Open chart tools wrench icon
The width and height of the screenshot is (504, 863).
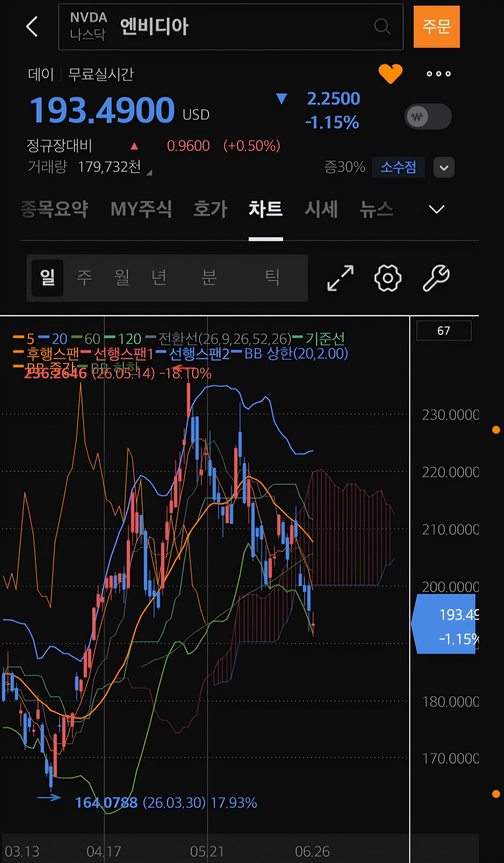[x=436, y=278]
